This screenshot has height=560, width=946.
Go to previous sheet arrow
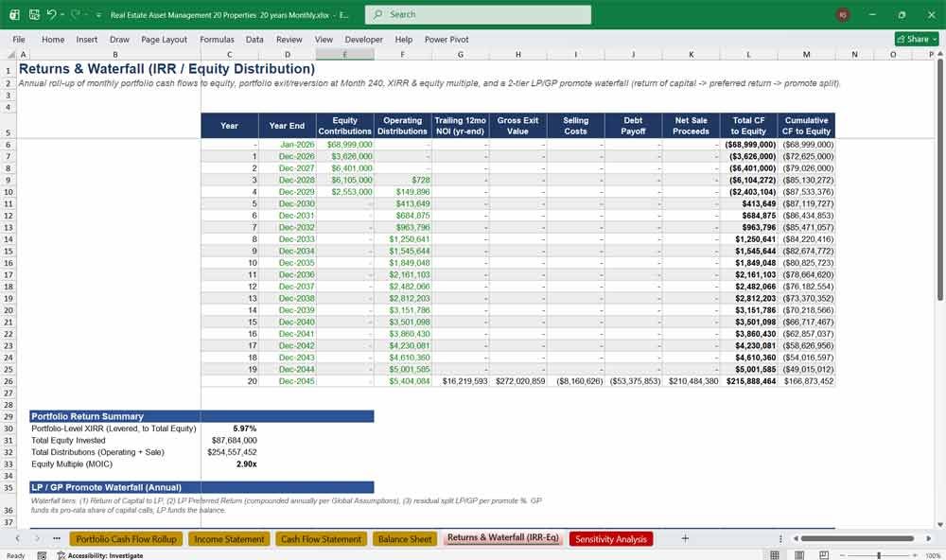point(17,538)
